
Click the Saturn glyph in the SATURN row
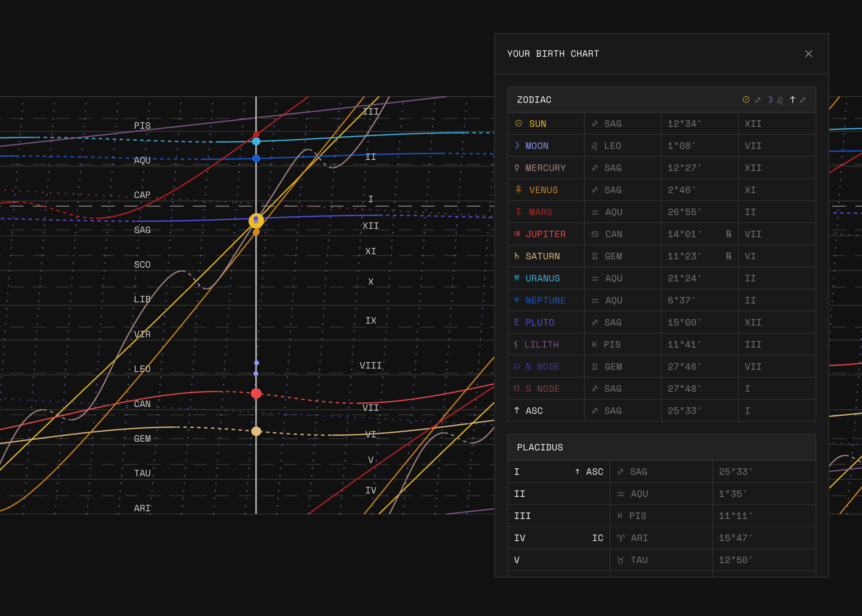click(517, 255)
